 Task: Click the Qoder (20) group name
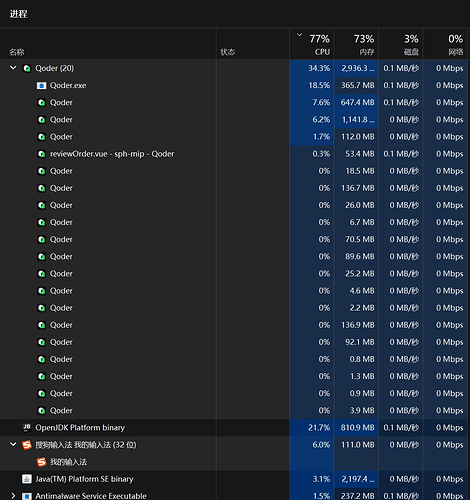pyautogui.click(x=55, y=68)
